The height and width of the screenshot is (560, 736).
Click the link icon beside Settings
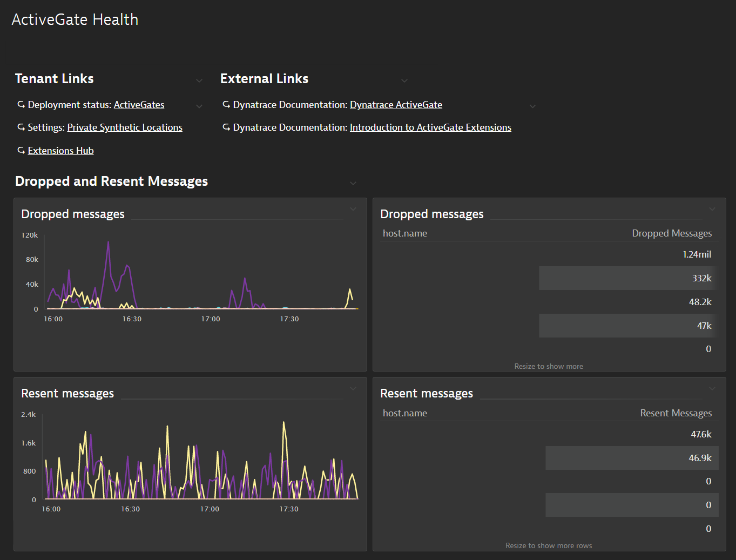(21, 127)
